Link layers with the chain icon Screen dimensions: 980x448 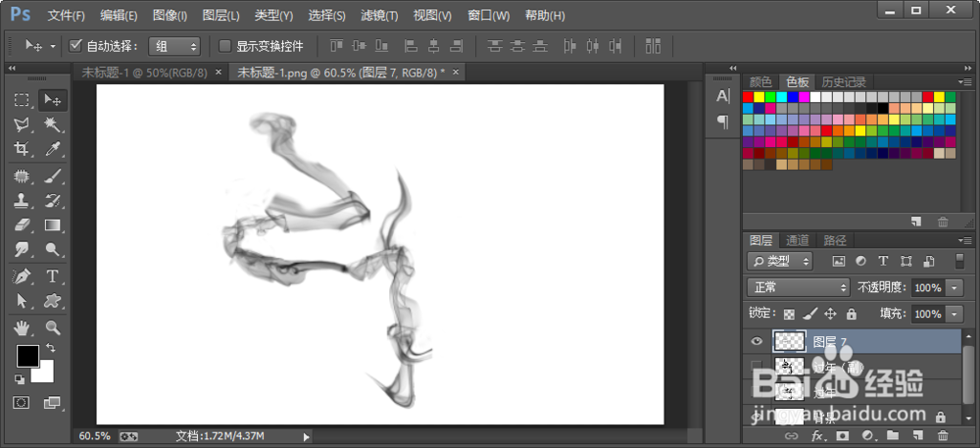pos(792,435)
